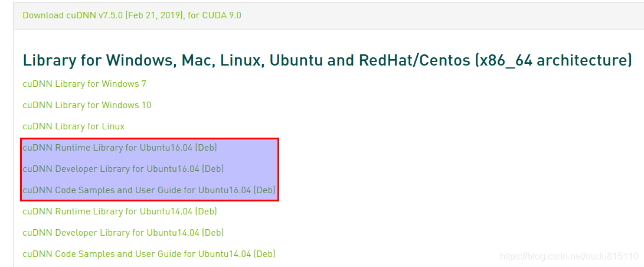Open the cuDNN Library for Windows 7 link

84,84
